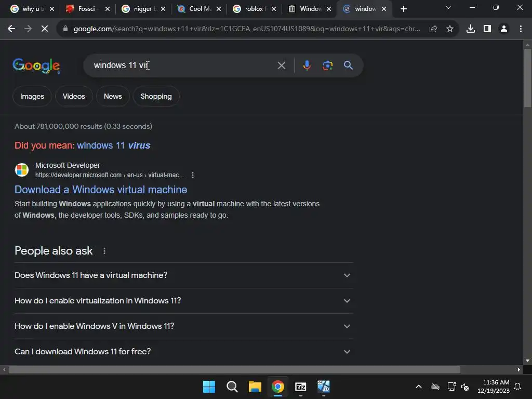This screenshot has width=532, height=399.
Task: Open Windows taskbar search
Action: (232, 387)
